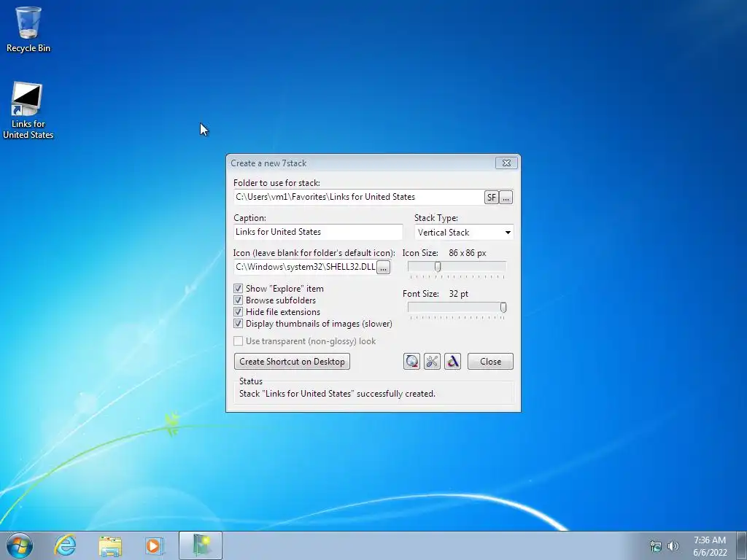
Task: Open the volume speaker tray icon
Action: (673, 546)
